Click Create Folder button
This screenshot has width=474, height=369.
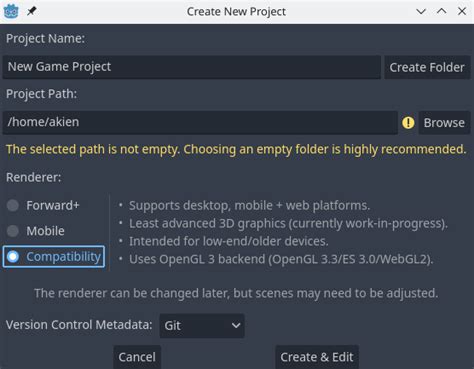click(427, 67)
